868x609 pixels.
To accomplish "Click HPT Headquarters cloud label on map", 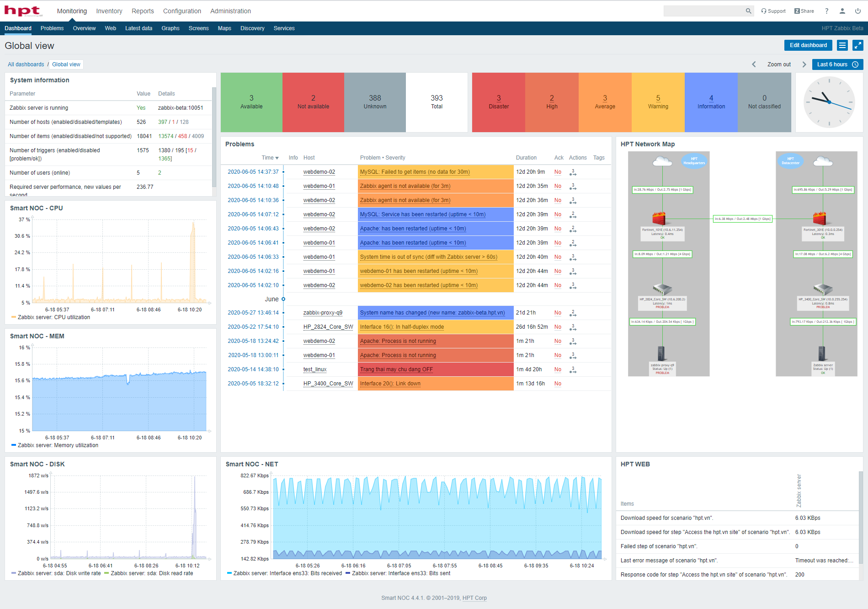I will click(x=694, y=161).
